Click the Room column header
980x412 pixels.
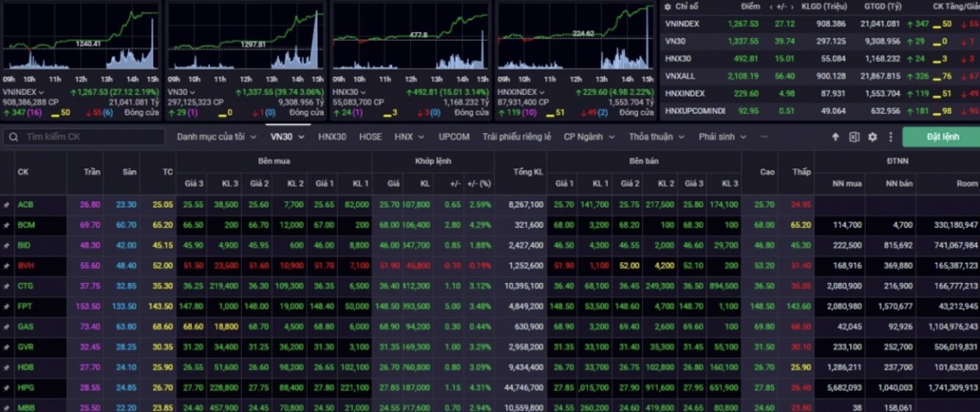pos(967,183)
